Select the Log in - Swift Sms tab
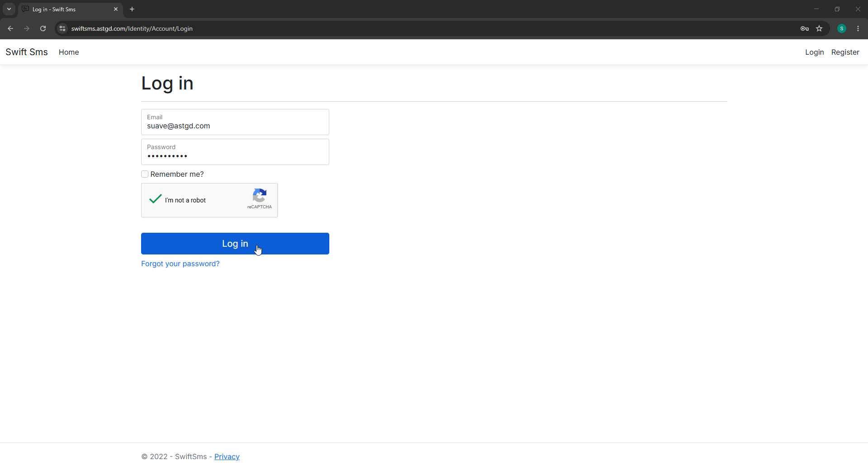 coord(70,9)
